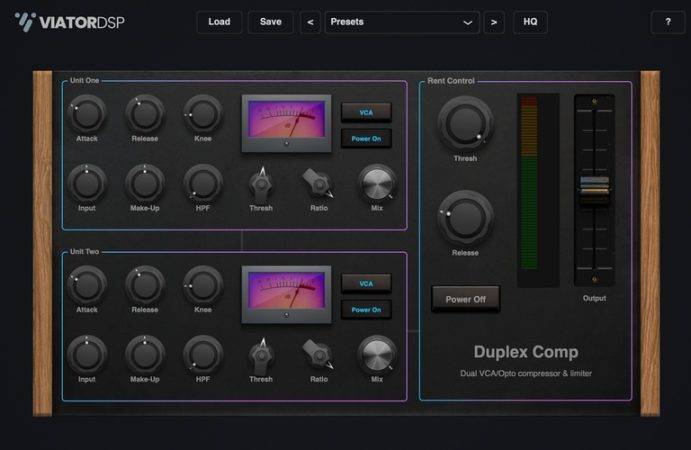Click Rent Control Thresh knob
691x450 pixels.
[465, 124]
